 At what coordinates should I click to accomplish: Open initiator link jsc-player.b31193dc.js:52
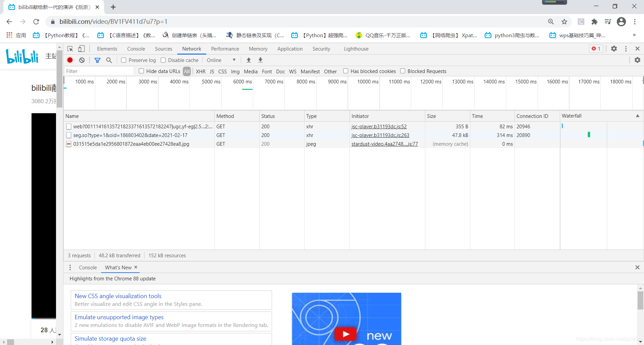pos(379,127)
